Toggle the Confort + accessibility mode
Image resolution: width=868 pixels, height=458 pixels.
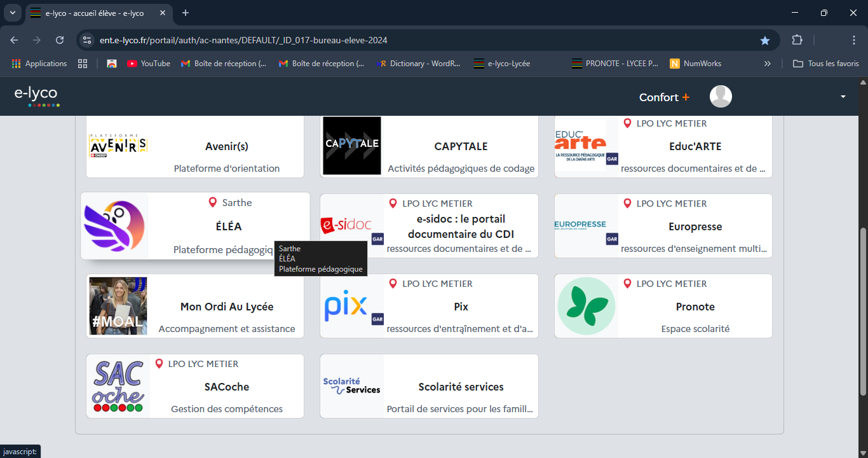click(664, 97)
